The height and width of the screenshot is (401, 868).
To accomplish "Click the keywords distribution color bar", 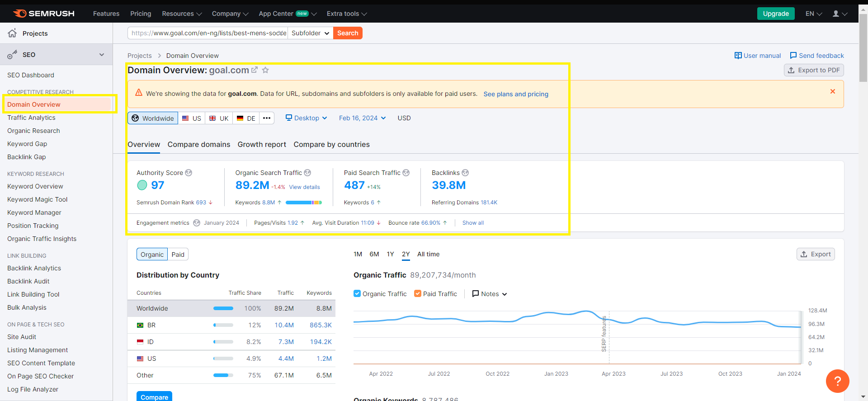I will coord(304,203).
